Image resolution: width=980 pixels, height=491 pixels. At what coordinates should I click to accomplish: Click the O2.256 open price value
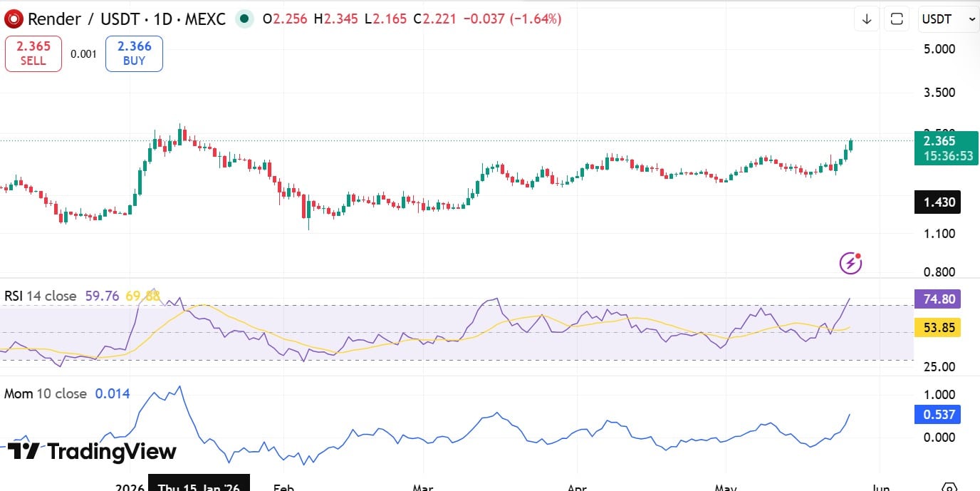285,19
